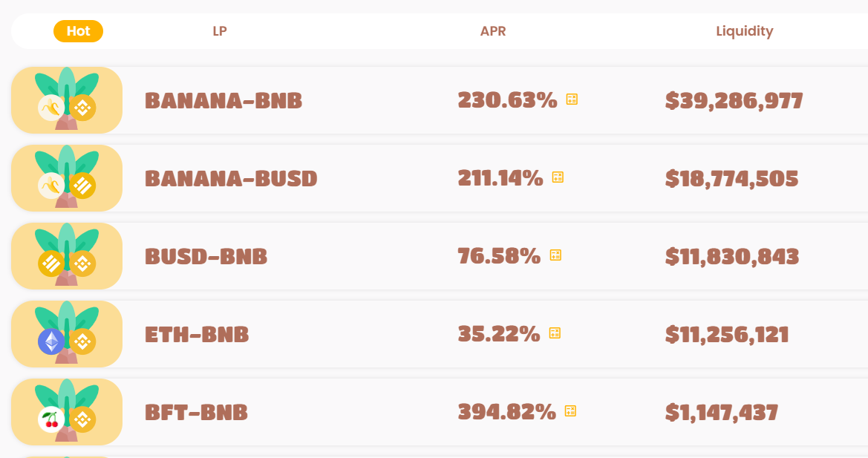Image resolution: width=868 pixels, height=458 pixels.
Task: Click calculator icon for BFT-BNB APR
Action: [x=570, y=411]
